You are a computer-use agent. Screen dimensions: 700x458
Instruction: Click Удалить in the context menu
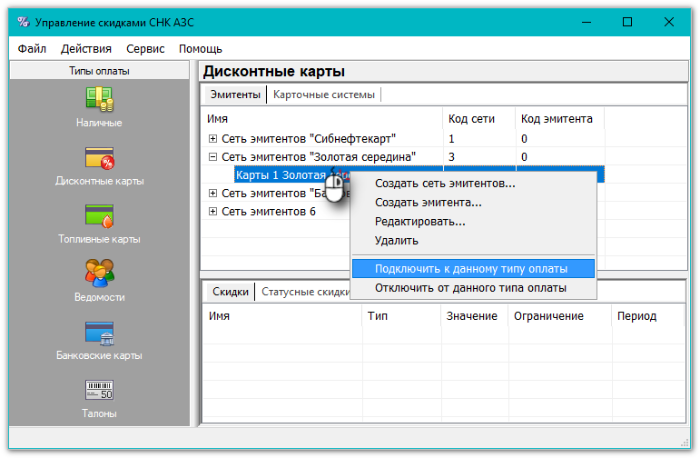pyautogui.click(x=396, y=240)
